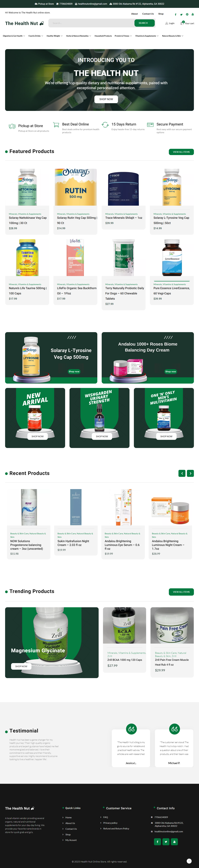199x868 pixels.
Task: Expand the Digestion & Gut Health menu
Action: (14, 36)
